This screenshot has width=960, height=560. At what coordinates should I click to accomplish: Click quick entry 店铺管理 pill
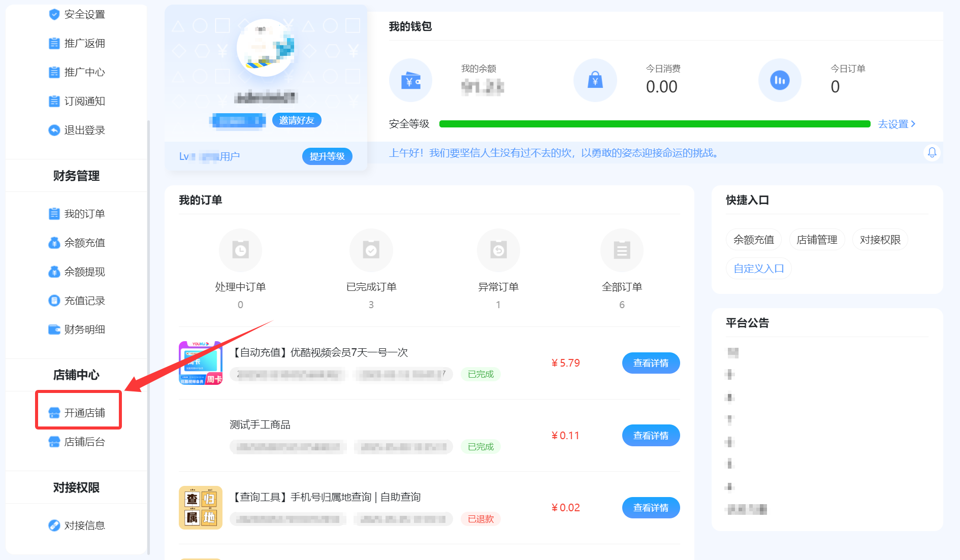pyautogui.click(x=817, y=240)
